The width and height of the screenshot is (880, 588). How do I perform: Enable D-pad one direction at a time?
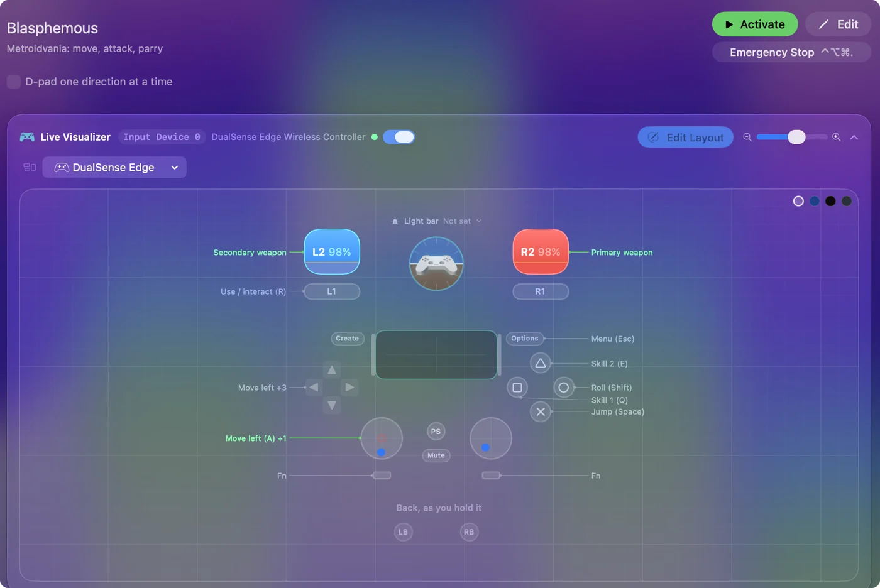pyautogui.click(x=14, y=82)
